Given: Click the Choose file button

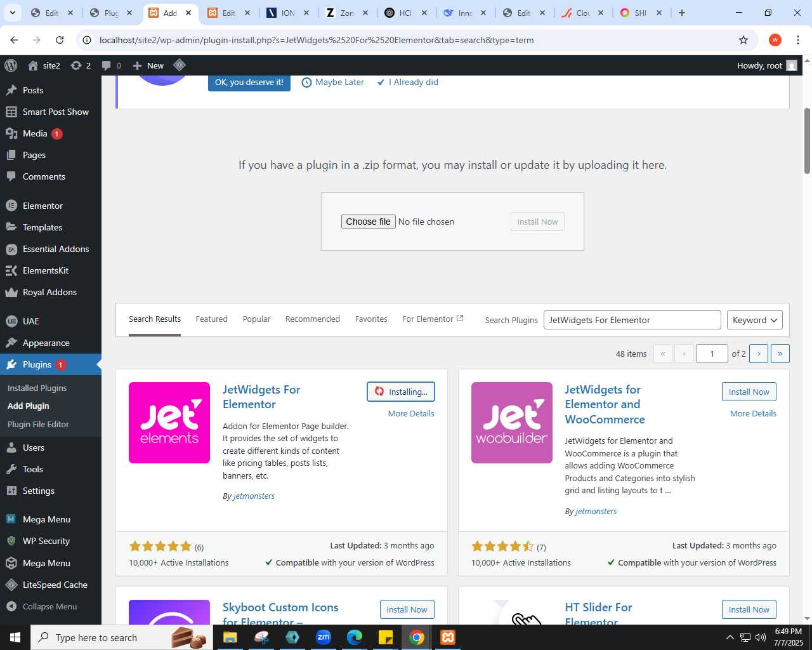Looking at the screenshot, I should pyautogui.click(x=368, y=222).
